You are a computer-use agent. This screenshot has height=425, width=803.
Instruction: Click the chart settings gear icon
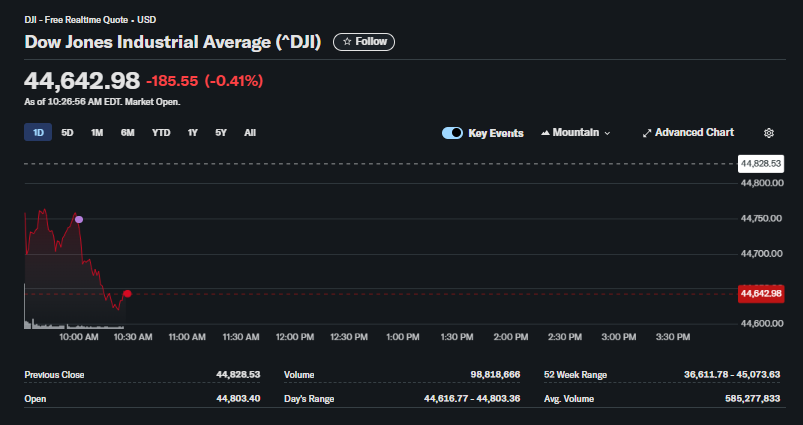(769, 133)
